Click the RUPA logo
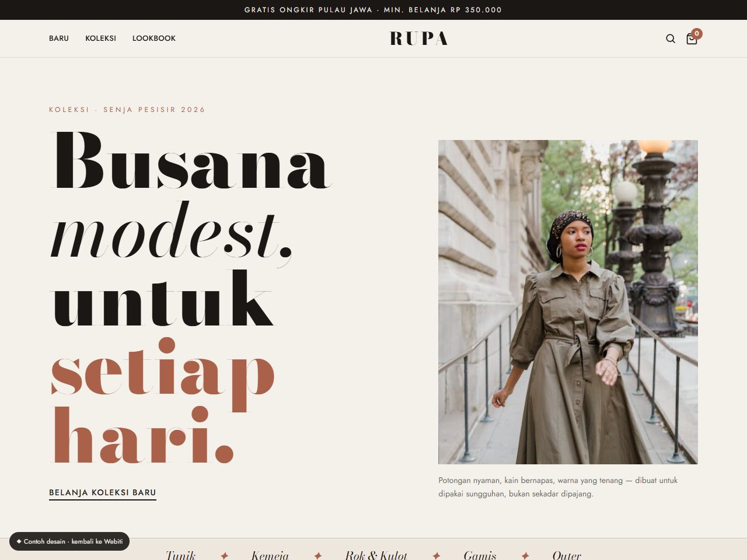The height and width of the screenshot is (560, 747). pyautogui.click(x=419, y=38)
